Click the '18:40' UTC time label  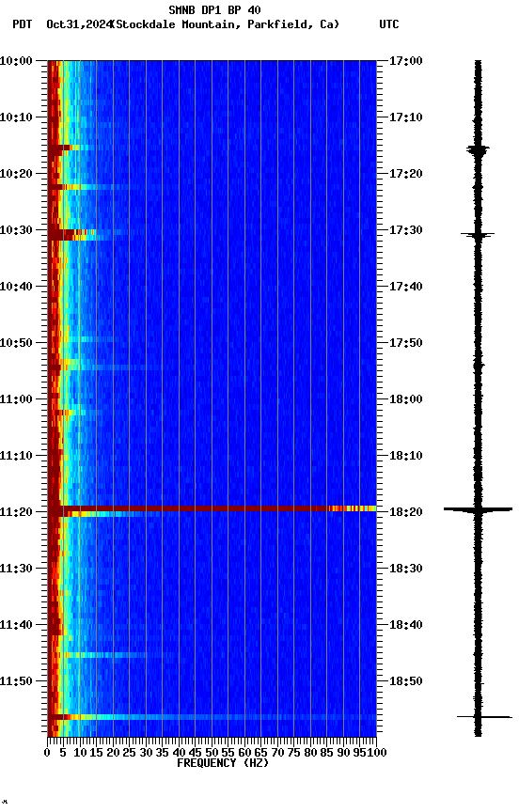point(406,626)
